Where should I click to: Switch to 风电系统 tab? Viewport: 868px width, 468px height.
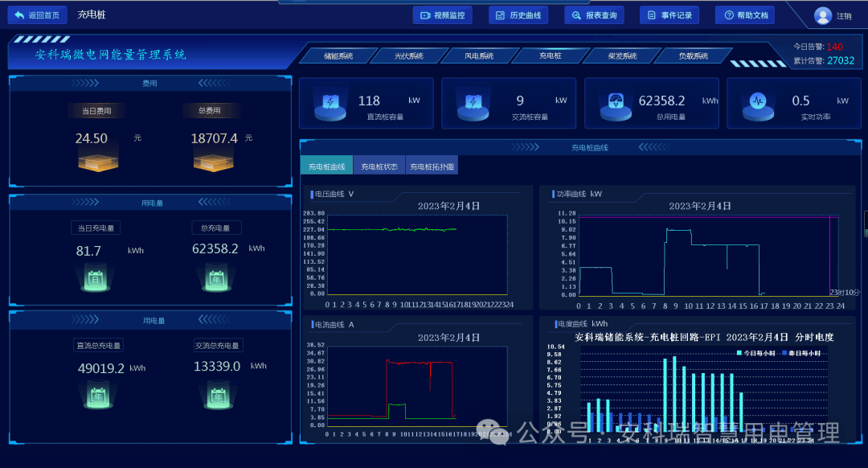tap(479, 56)
